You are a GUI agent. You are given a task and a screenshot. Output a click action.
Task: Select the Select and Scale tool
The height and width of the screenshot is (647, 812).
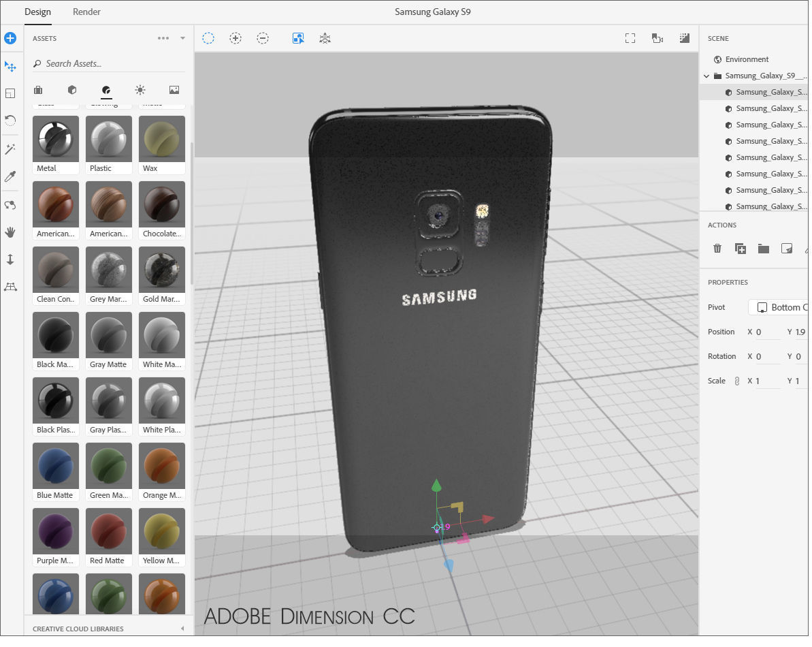pos(10,94)
